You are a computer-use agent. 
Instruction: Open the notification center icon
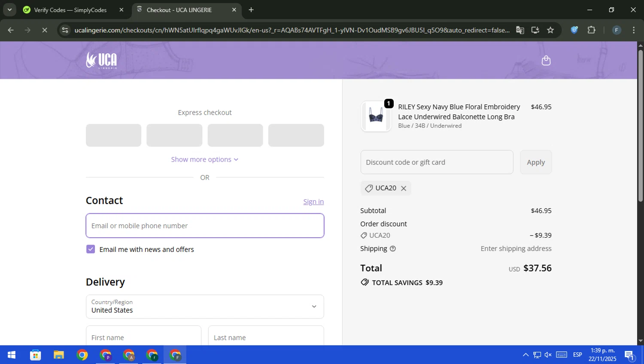click(629, 355)
